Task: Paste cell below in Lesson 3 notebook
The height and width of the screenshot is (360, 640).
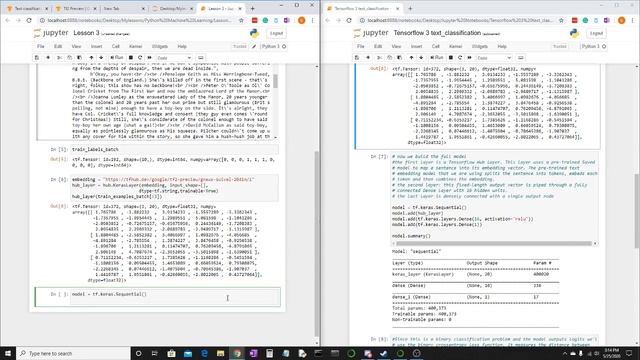Action: (x=80, y=58)
